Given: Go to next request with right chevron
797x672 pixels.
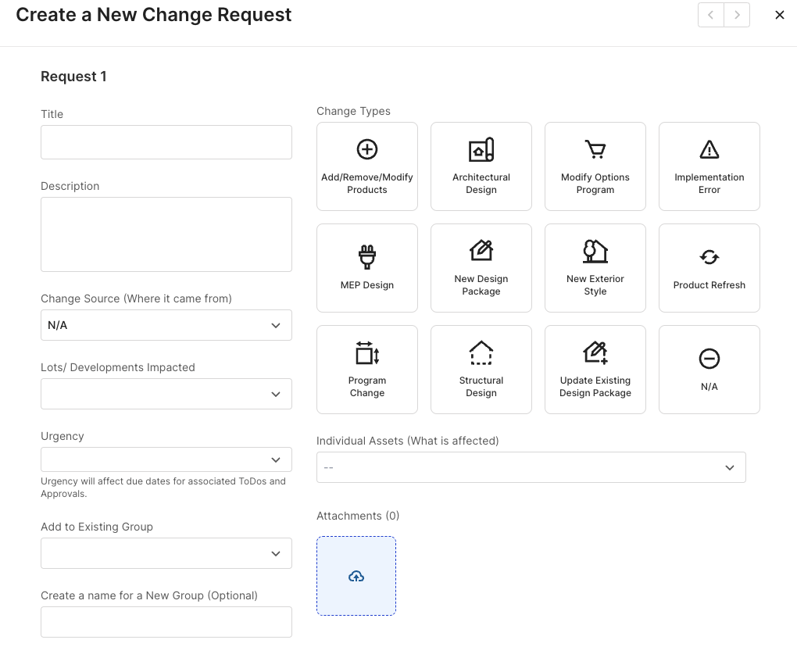Looking at the screenshot, I should click(x=737, y=16).
